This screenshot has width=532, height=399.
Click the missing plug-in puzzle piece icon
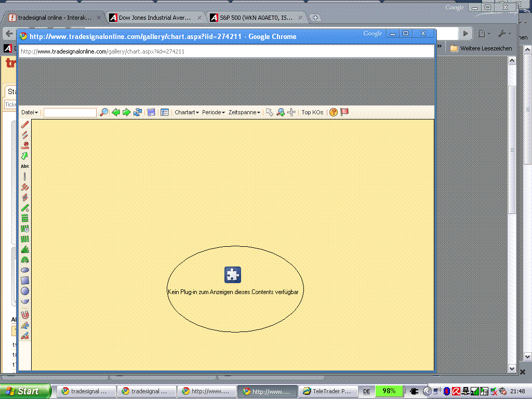[x=233, y=275]
